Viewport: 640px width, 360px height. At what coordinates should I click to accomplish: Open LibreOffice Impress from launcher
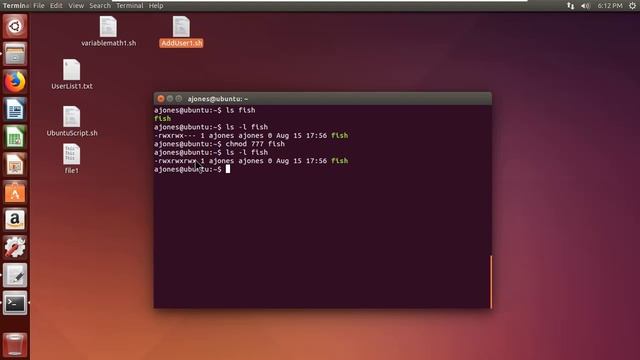coord(15,164)
